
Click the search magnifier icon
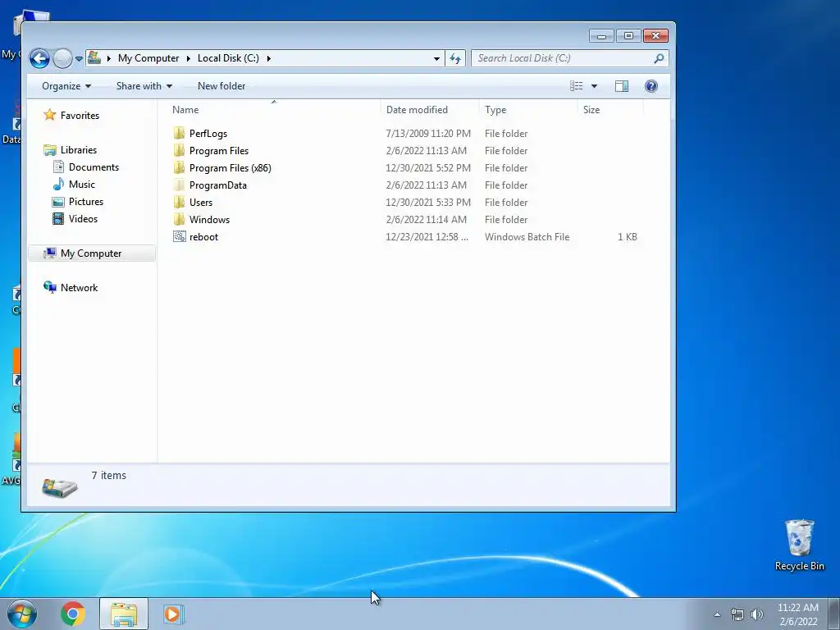pyautogui.click(x=659, y=58)
